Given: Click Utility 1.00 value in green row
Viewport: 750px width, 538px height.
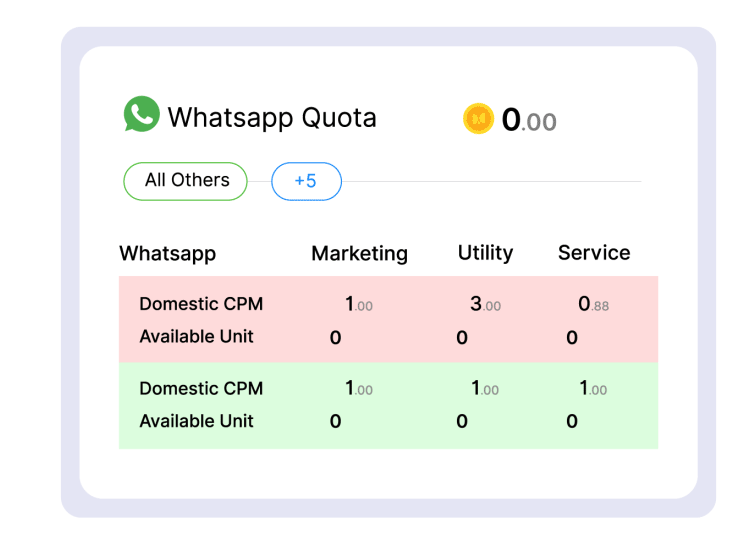Looking at the screenshot, I should 485,388.
